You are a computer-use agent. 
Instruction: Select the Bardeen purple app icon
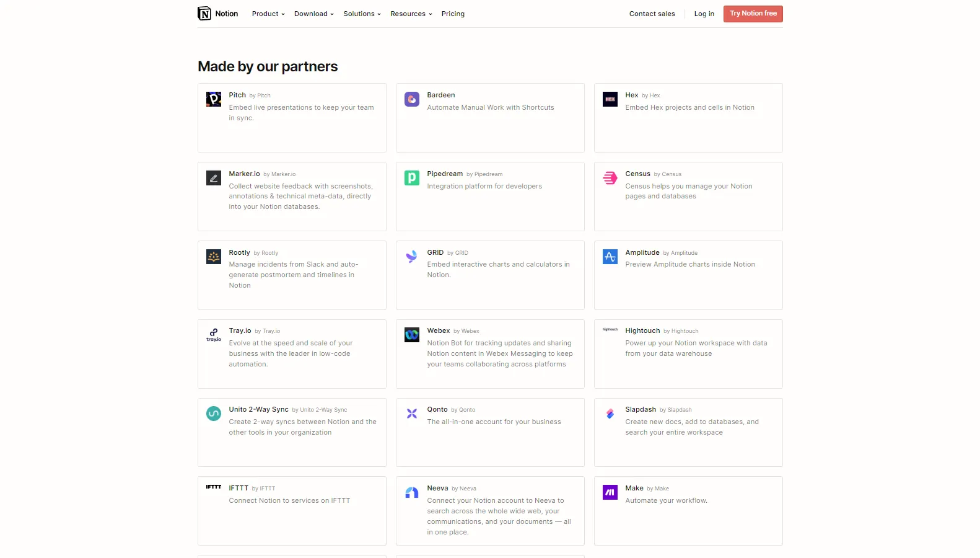coord(412,99)
